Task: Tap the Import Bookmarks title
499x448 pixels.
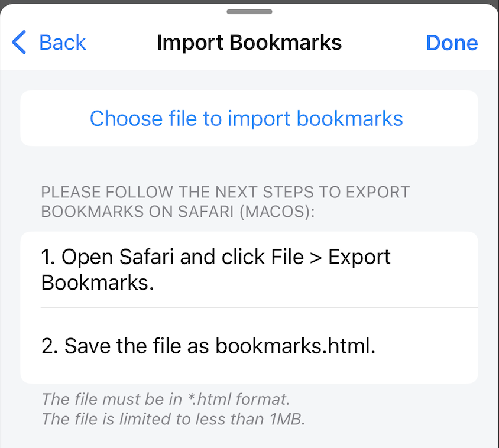Action: click(249, 42)
